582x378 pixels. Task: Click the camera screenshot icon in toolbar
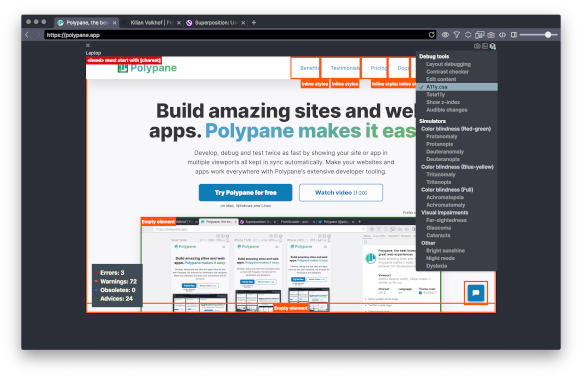(x=491, y=35)
